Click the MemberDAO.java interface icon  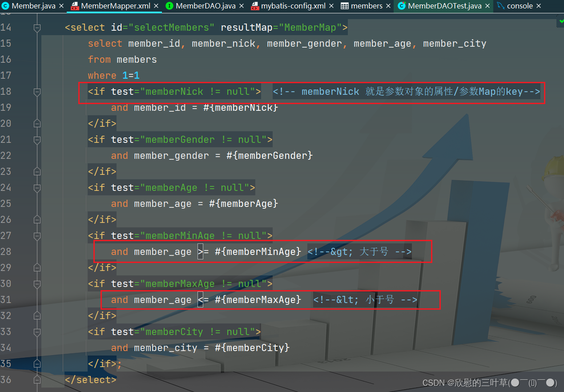coord(169,6)
